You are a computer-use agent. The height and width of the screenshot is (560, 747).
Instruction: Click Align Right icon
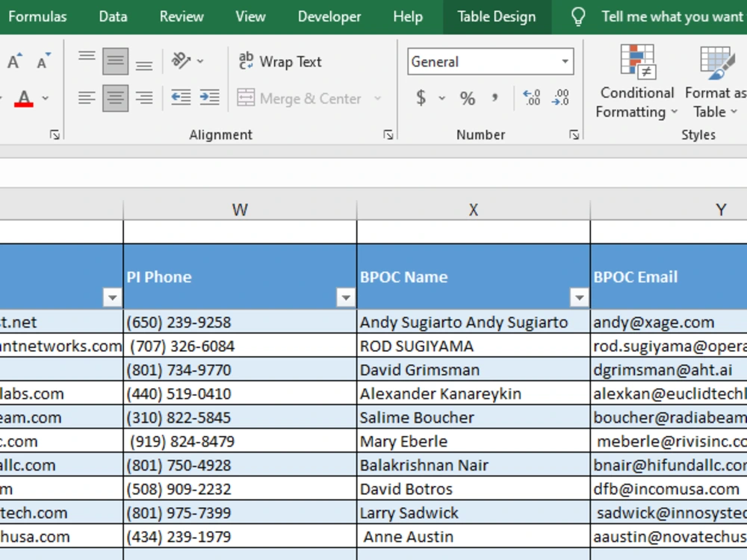144,98
